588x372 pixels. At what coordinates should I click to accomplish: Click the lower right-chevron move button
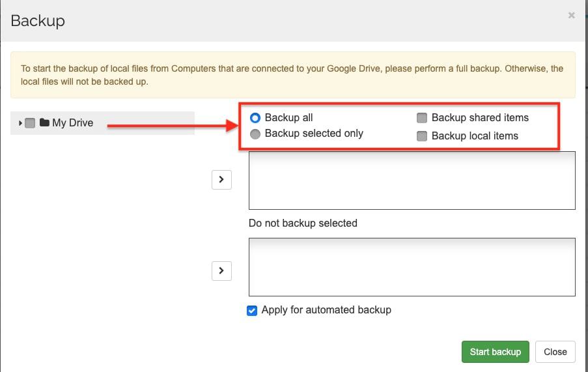(x=221, y=270)
